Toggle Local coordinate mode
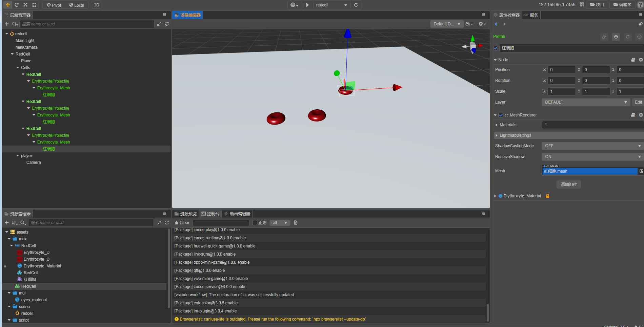The image size is (644, 327). pos(77,5)
